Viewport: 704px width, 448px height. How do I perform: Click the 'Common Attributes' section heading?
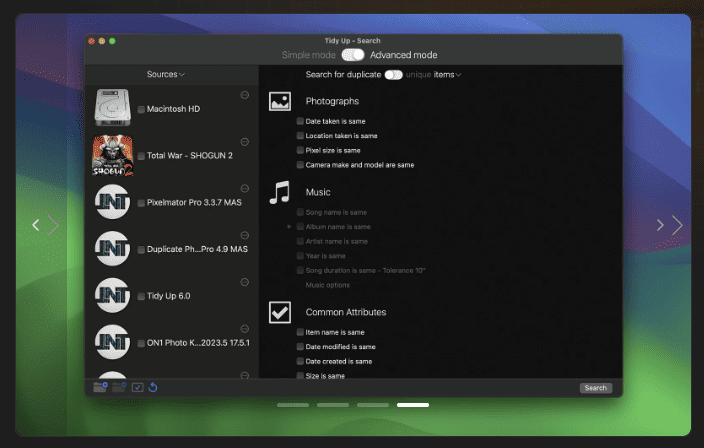pyautogui.click(x=346, y=312)
